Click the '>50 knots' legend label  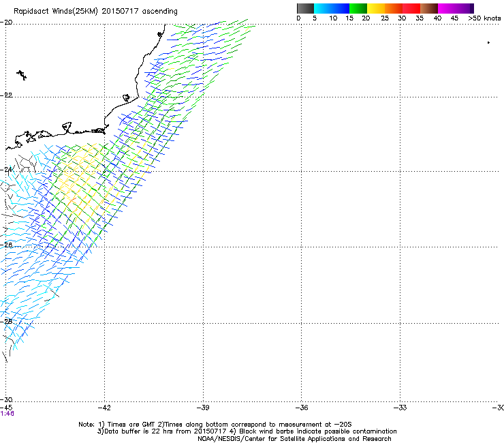(x=484, y=18)
